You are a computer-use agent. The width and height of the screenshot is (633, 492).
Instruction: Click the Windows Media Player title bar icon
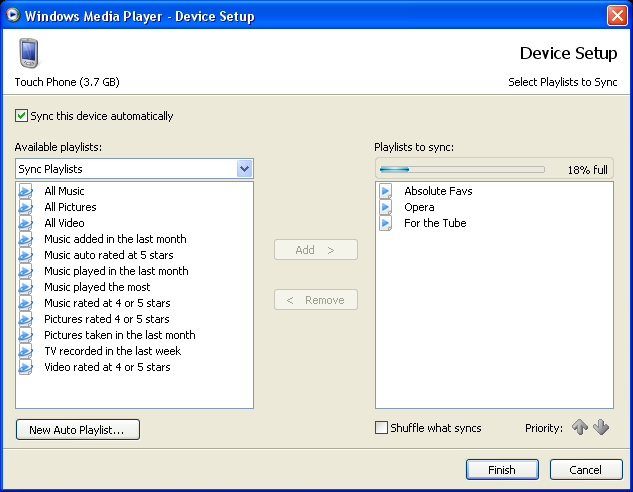tap(13, 15)
